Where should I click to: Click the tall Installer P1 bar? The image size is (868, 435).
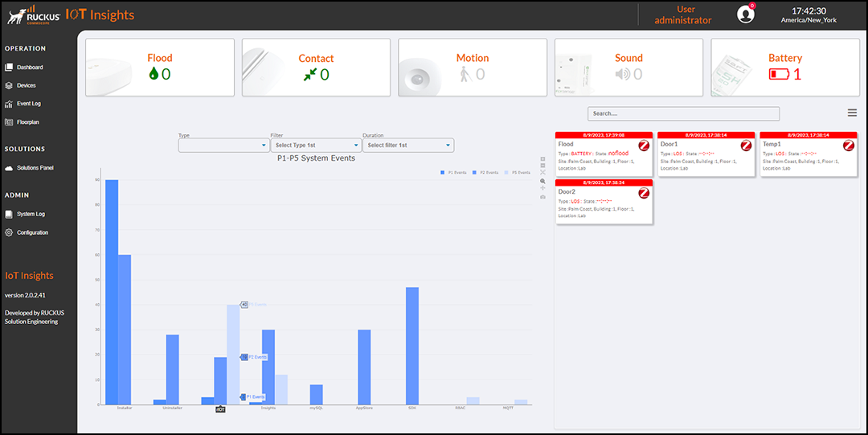(x=112, y=292)
